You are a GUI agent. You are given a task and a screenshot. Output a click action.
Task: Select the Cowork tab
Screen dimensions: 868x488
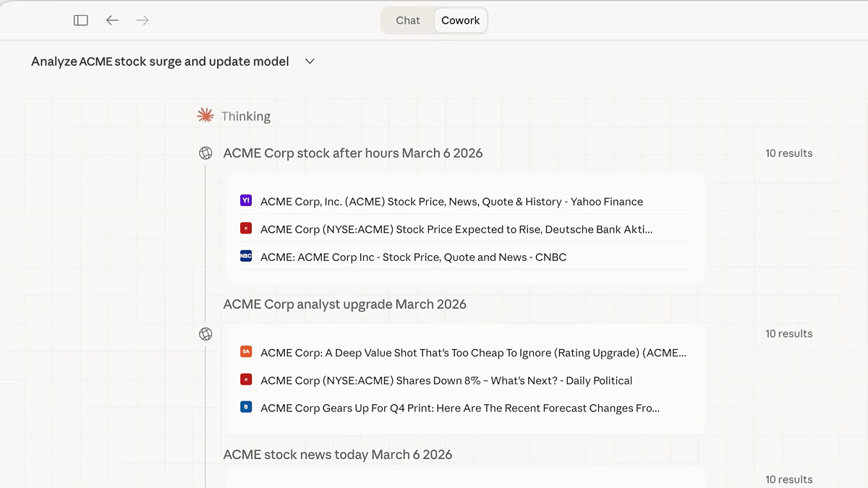point(460,20)
